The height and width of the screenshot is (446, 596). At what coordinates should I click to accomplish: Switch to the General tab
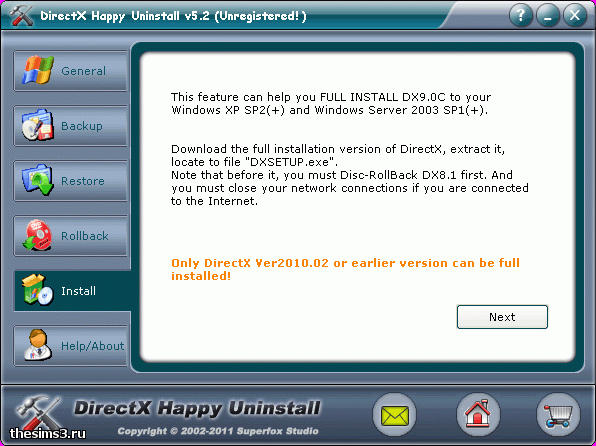(71, 71)
